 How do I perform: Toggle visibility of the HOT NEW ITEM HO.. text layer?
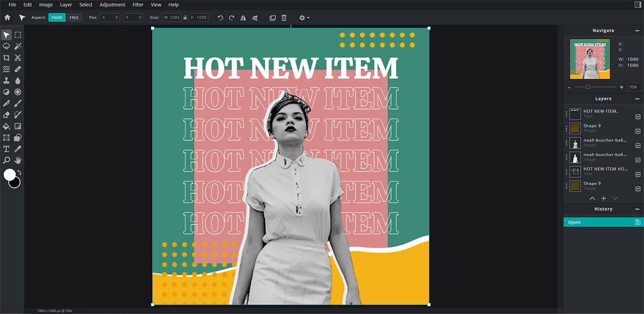638,174
